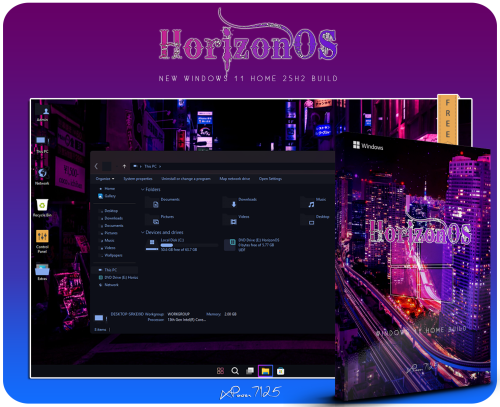Open the Control Panel desktop icon

pyautogui.click(x=42, y=241)
